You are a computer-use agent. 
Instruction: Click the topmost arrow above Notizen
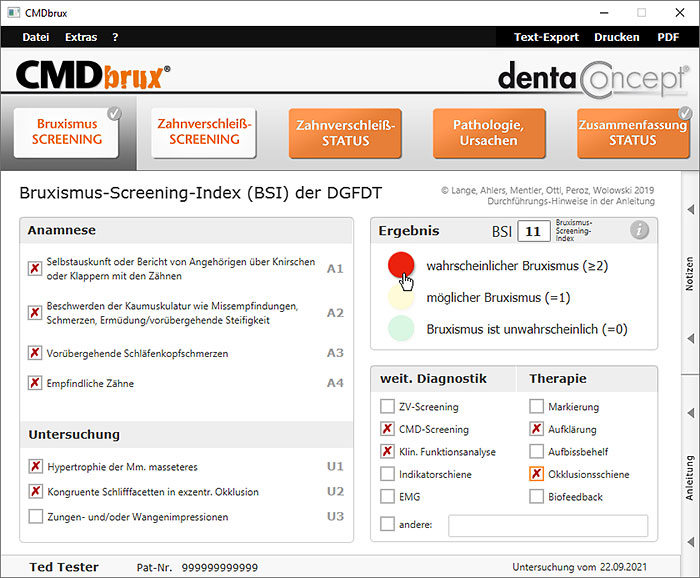[691, 209]
